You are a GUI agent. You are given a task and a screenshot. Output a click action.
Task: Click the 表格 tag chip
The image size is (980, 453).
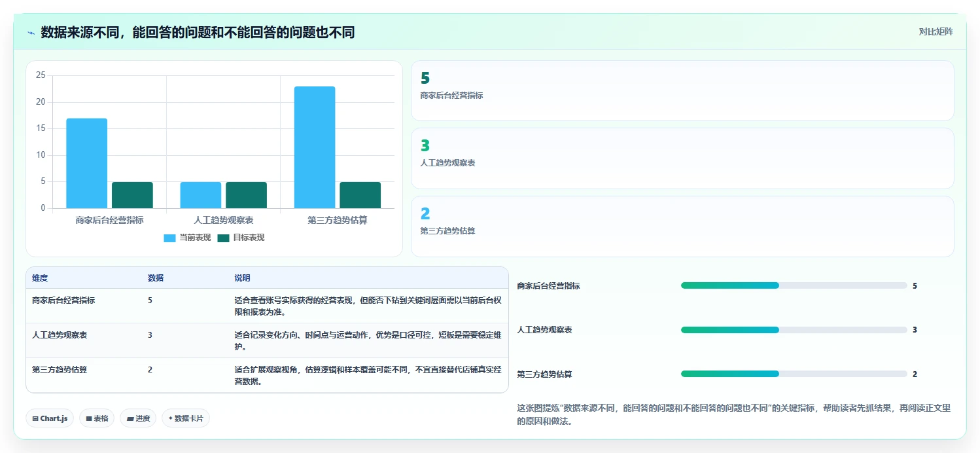pyautogui.click(x=97, y=418)
